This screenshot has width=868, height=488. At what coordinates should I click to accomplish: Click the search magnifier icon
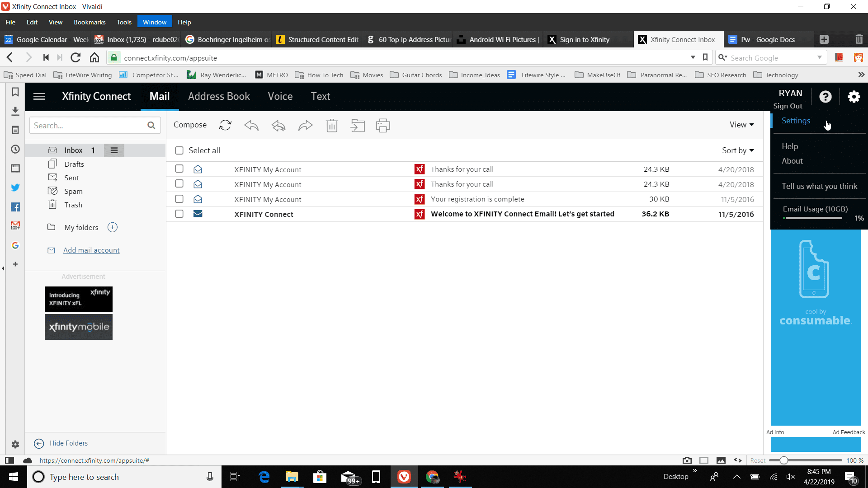(x=151, y=125)
